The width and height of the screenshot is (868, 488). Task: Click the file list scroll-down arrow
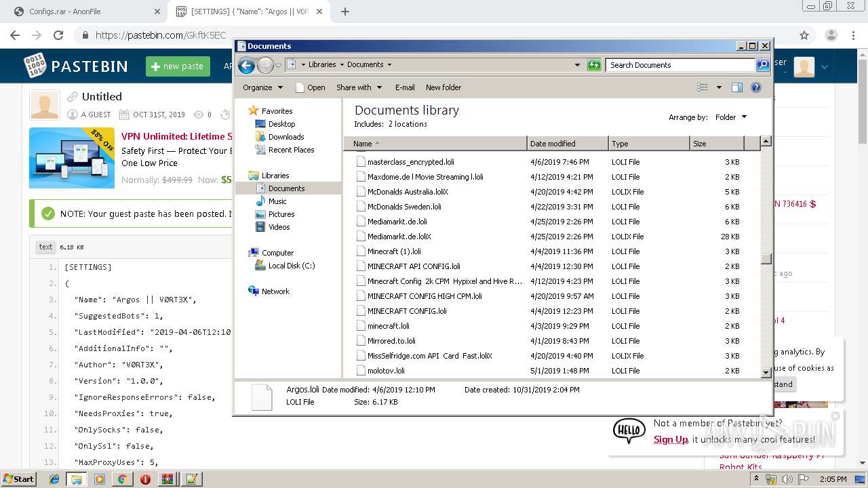pyautogui.click(x=766, y=372)
